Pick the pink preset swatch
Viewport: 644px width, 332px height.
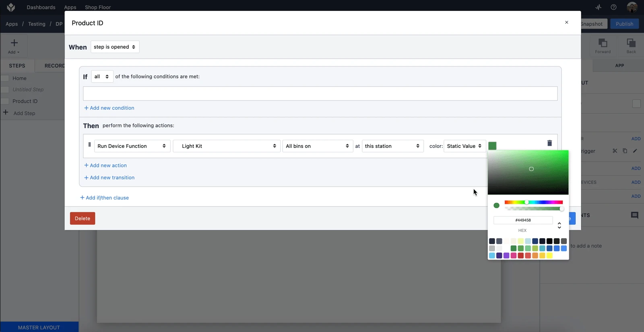point(514,255)
